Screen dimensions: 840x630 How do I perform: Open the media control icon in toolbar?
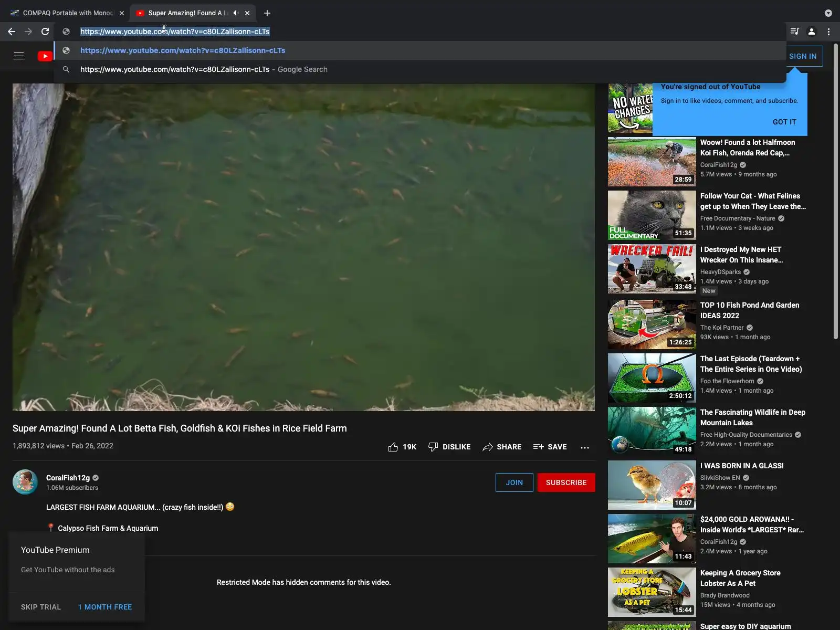tap(795, 31)
